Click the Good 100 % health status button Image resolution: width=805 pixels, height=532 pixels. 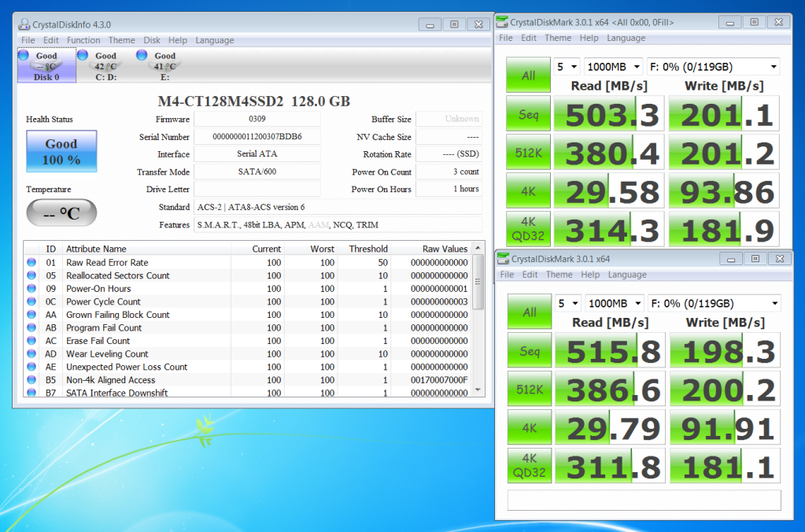pos(61,151)
